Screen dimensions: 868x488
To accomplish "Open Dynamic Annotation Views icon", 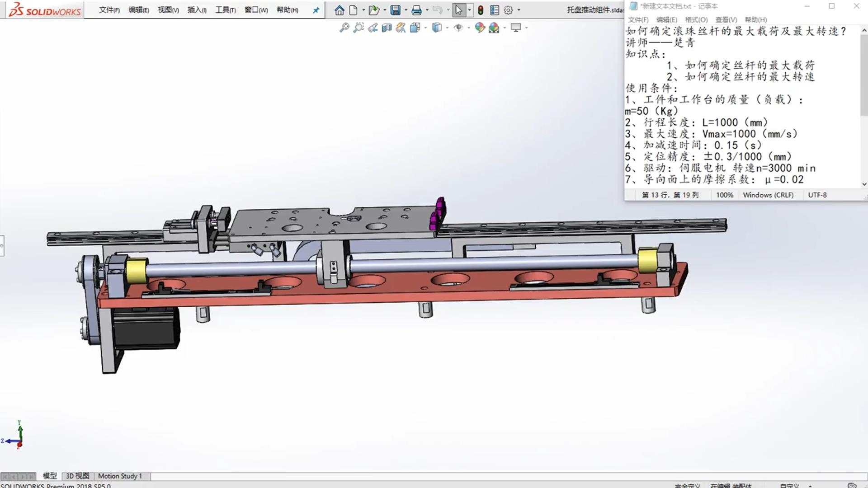I will click(401, 28).
